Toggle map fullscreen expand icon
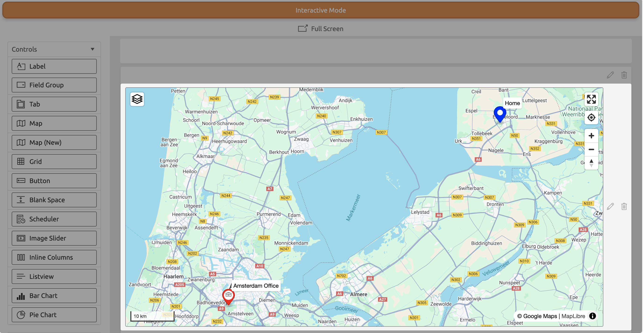Screen dimensions: 644x333 coord(591,99)
